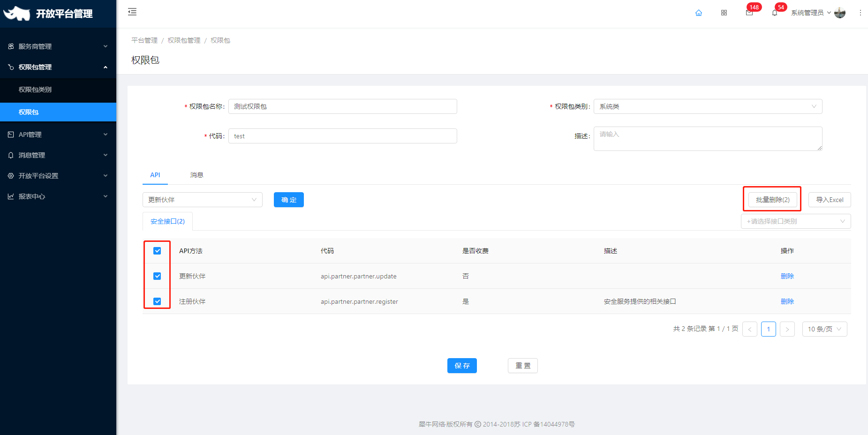This screenshot has width=868, height=435.
Task: Focus the 代码 input field
Action: point(343,136)
